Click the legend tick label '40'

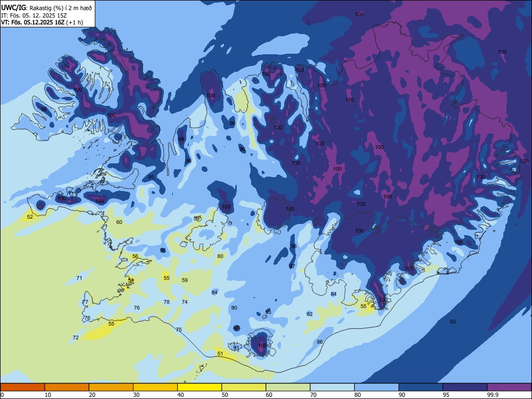[x=180, y=395]
